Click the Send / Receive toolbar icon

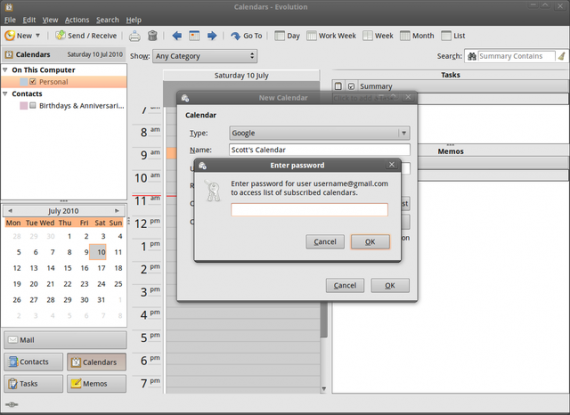(60, 36)
